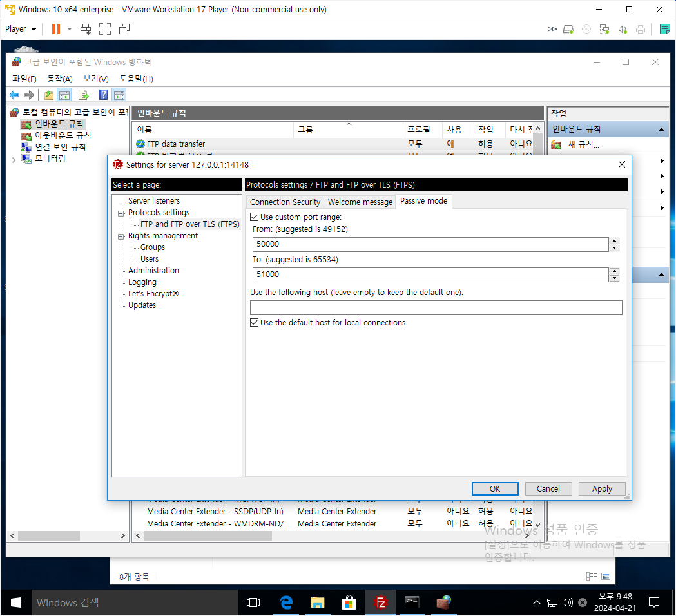This screenshot has height=616, width=676.
Task: Select Users under Rights management
Action: 149,259
